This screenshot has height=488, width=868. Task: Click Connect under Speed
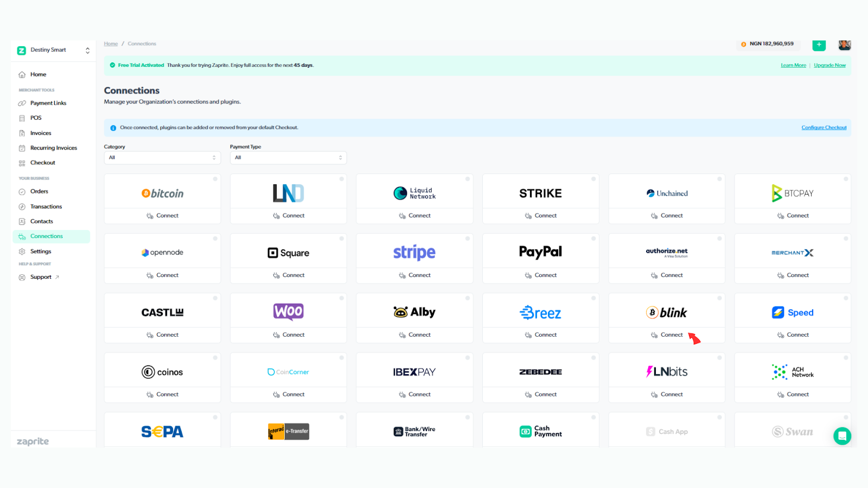pos(793,335)
